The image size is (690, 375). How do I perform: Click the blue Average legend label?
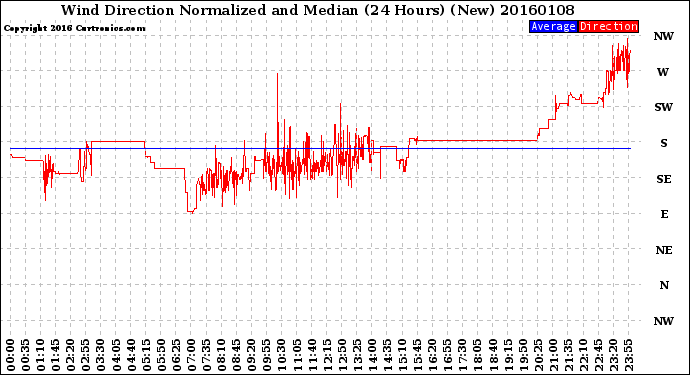[x=553, y=26]
